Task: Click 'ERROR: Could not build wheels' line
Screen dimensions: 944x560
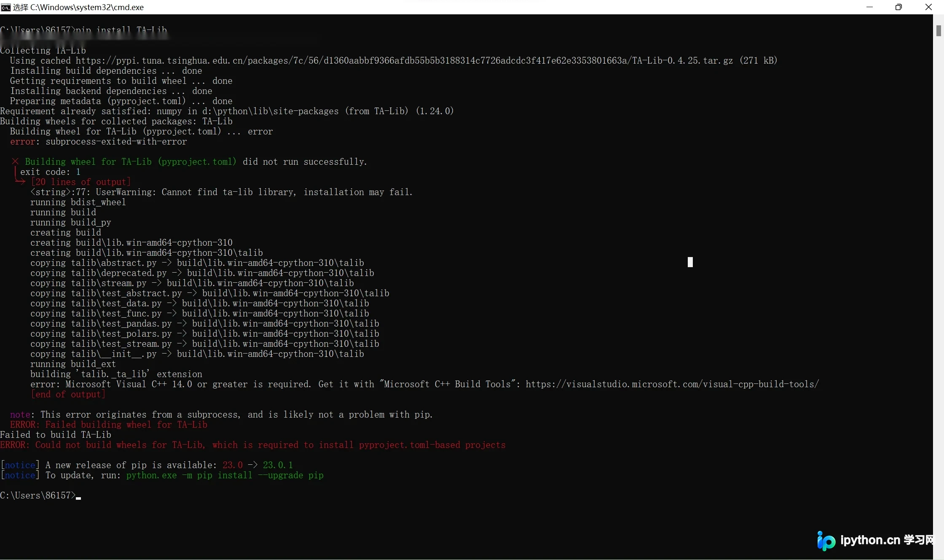Action: [x=253, y=445]
